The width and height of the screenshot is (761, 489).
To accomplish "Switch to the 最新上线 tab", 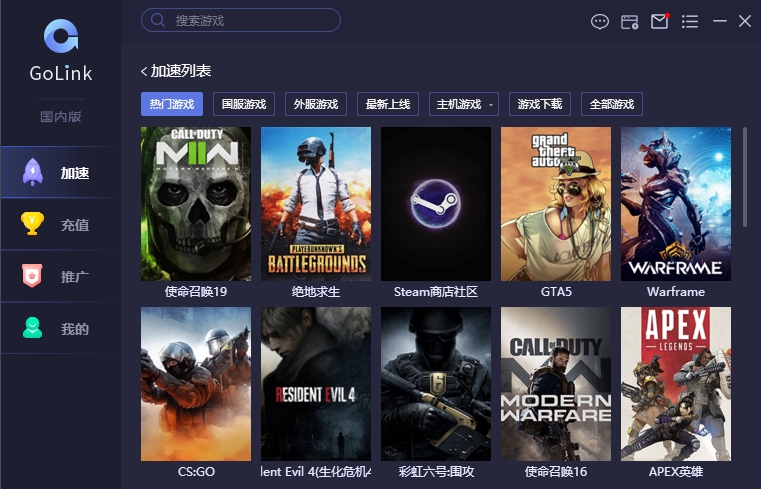I will point(388,104).
